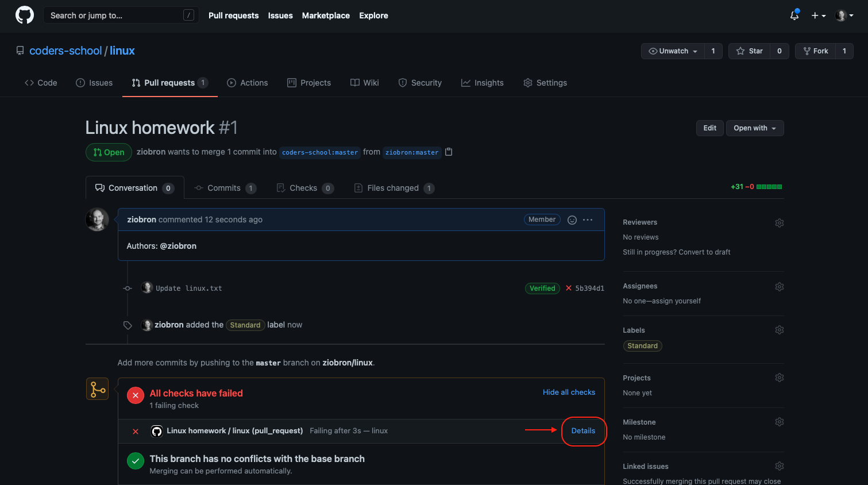Viewport: 868px width, 485px height.
Task: Open ziobron author link in comment header
Action: [x=142, y=220]
